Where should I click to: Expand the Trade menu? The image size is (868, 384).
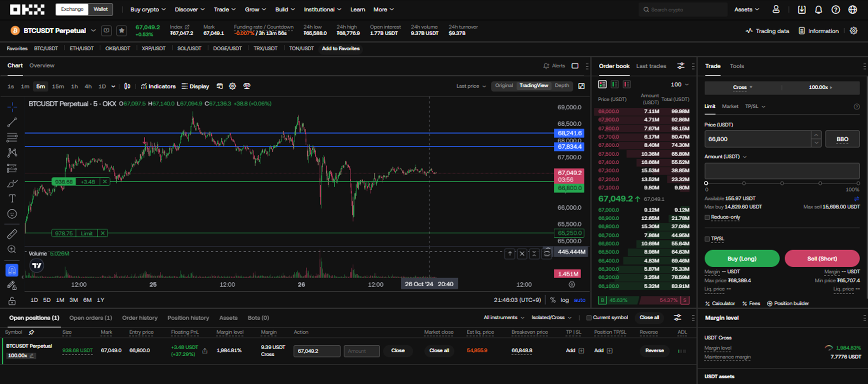(x=225, y=9)
